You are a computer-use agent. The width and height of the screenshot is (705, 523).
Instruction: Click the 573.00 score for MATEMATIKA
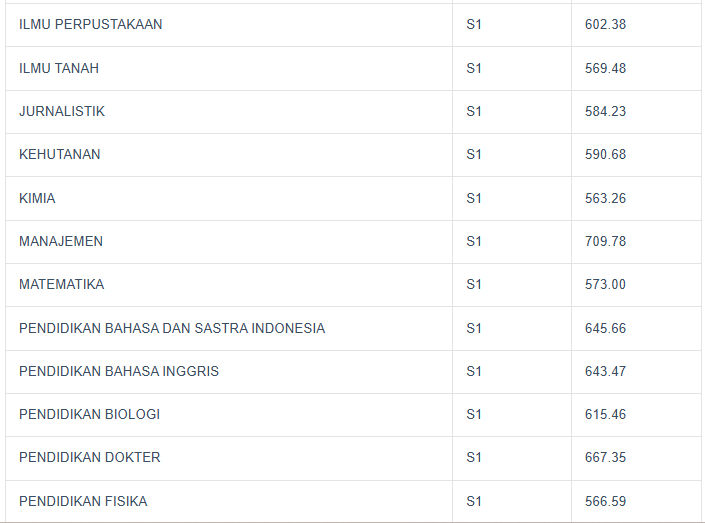coord(605,284)
